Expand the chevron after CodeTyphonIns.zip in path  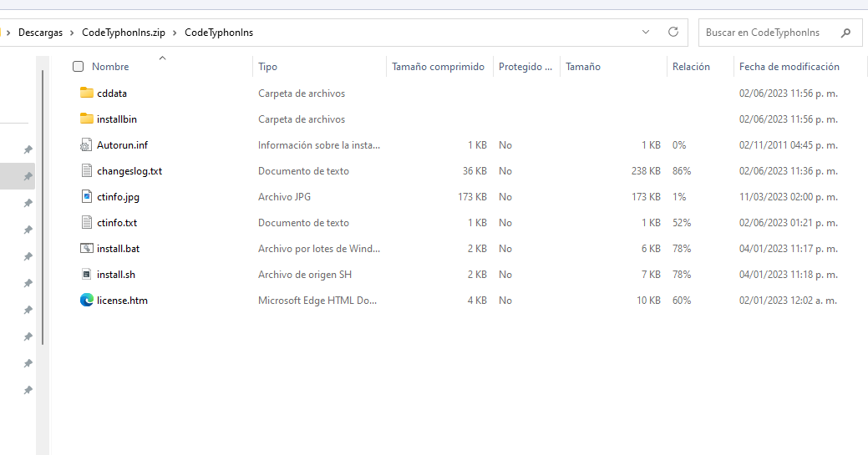tap(175, 33)
